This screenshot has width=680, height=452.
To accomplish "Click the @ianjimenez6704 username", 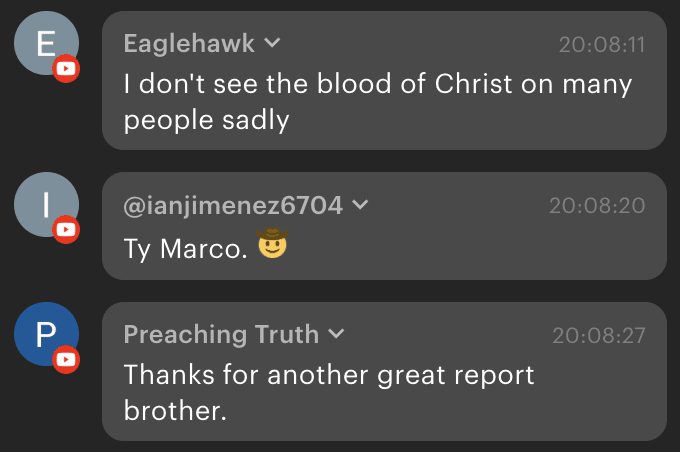I will [233, 205].
